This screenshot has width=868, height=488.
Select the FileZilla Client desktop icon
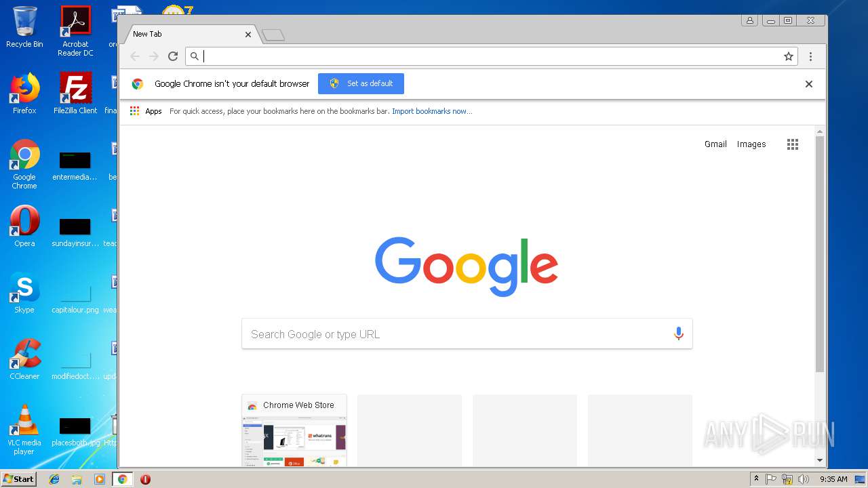click(x=75, y=94)
